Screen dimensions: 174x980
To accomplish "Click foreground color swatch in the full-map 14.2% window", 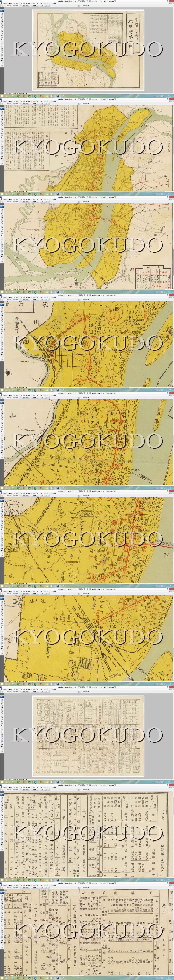I will point(1,60).
